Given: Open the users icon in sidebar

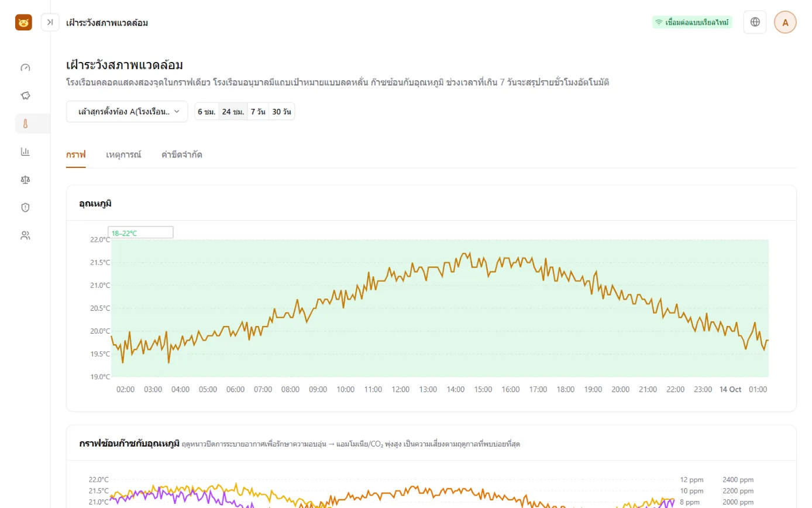Looking at the screenshot, I should pos(25,235).
